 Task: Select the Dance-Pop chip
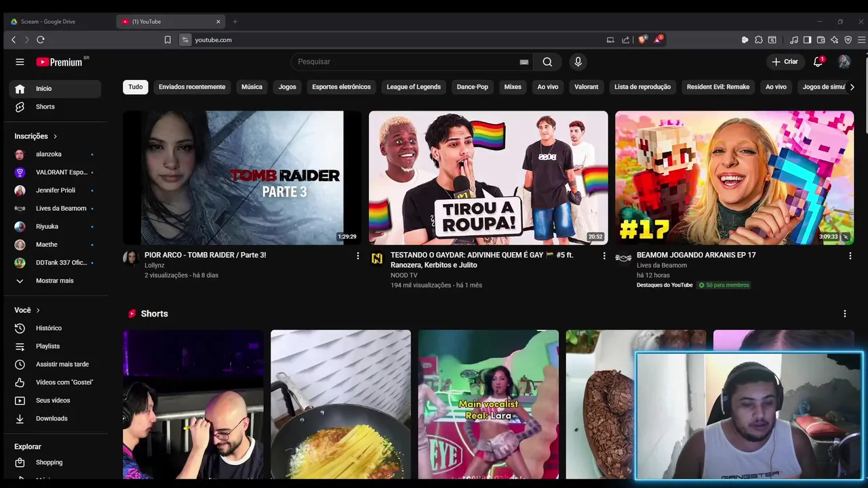[x=473, y=87]
